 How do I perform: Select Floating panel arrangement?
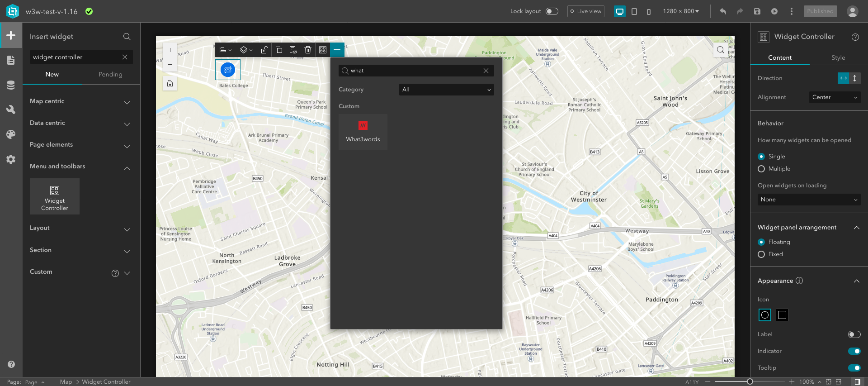[761, 242]
